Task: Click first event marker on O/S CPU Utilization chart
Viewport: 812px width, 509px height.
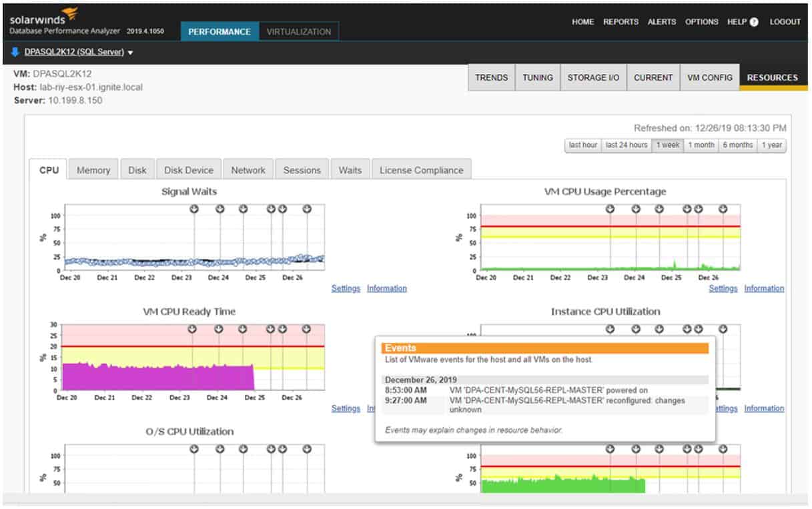Action: coord(194,449)
